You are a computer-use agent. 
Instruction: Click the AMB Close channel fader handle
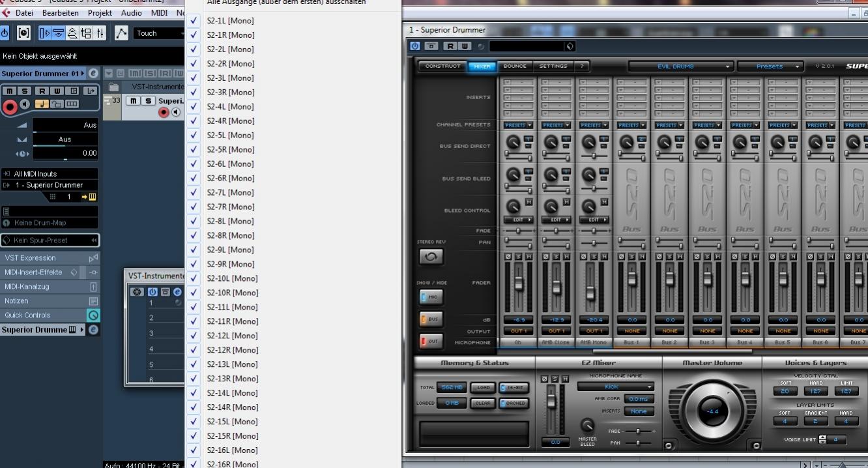pos(557,287)
